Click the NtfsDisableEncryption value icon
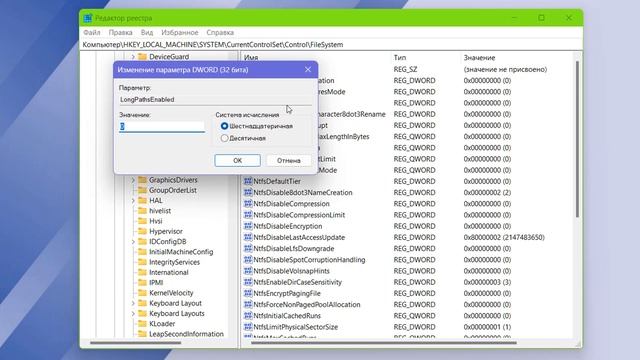This screenshot has height=360, width=640. click(x=248, y=226)
